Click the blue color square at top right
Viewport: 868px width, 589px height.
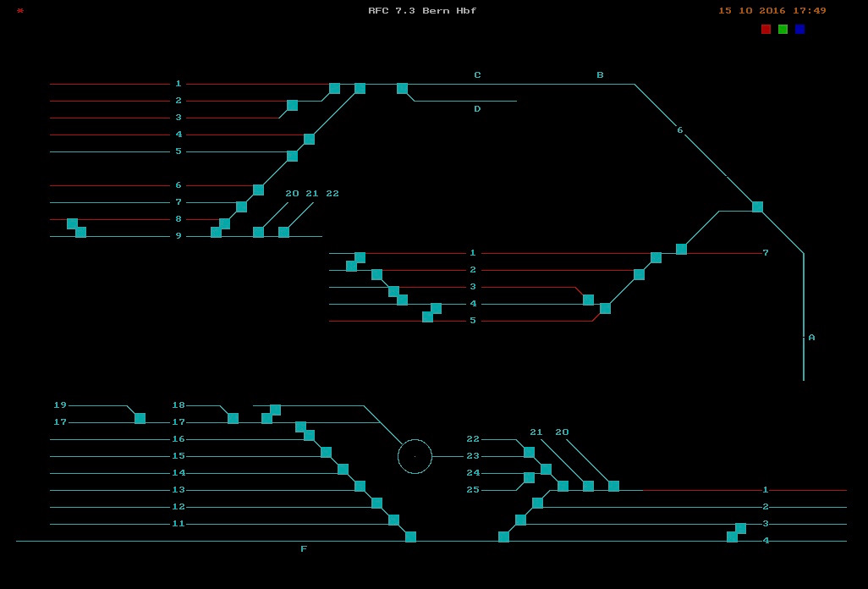click(x=800, y=30)
